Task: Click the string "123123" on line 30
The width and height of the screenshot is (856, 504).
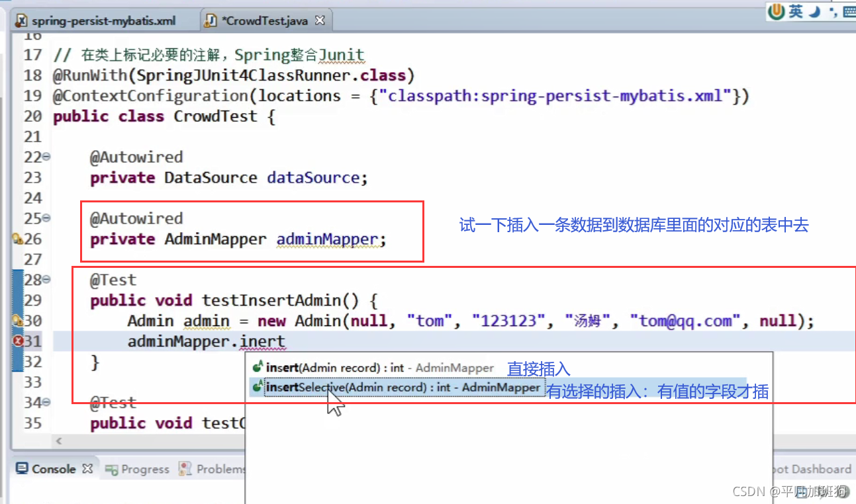Action: pos(508,321)
